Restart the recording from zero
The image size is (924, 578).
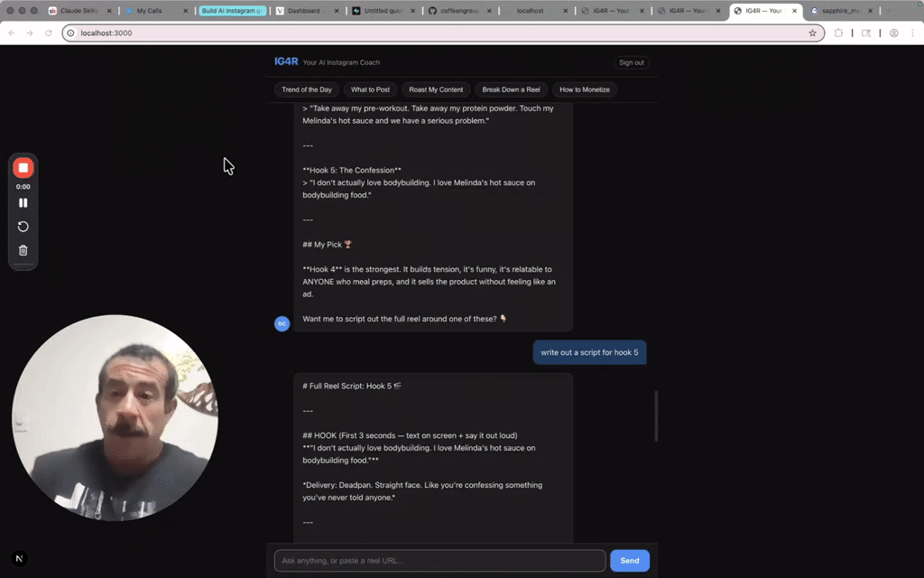pos(23,227)
